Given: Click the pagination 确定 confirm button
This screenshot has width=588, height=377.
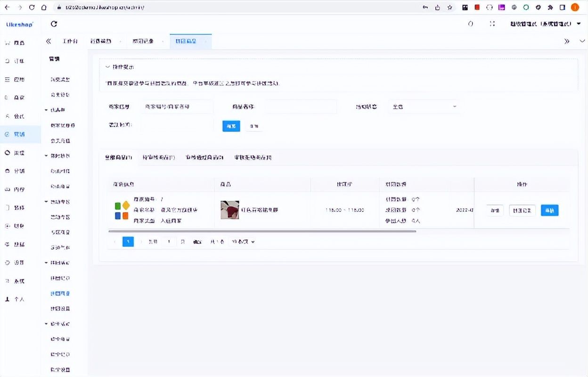Looking at the screenshot, I should point(197,242).
